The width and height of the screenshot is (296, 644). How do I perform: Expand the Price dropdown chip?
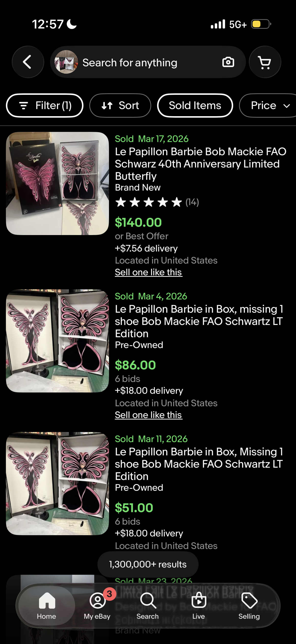tap(268, 106)
